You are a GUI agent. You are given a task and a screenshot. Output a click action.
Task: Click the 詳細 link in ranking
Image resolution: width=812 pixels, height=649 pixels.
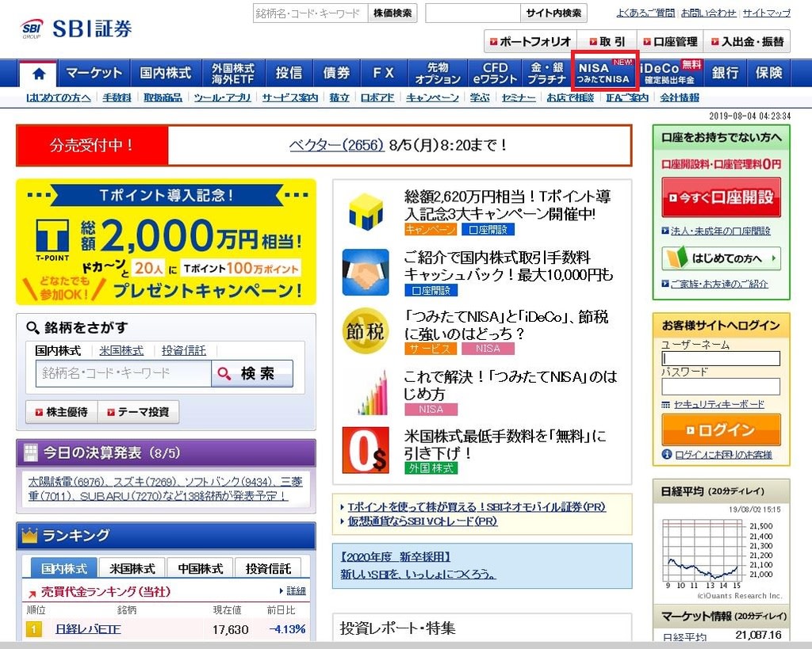(297, 590)
